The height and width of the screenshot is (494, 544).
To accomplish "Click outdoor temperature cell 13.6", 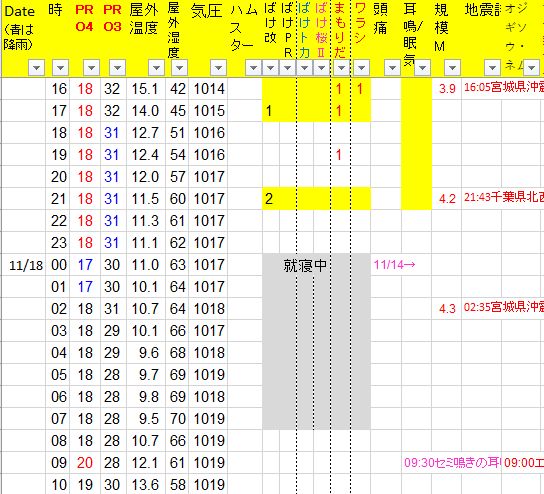I will [145, 485].
